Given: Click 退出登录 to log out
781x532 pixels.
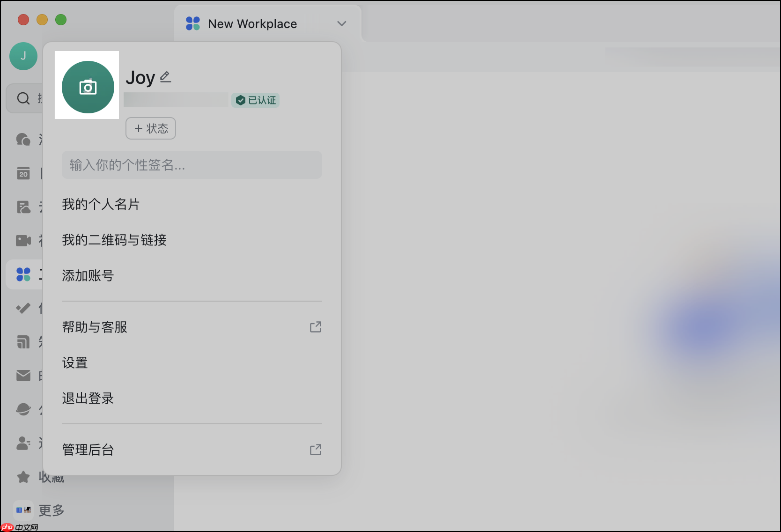Looking at the screenshot, I should tap(88, 398).
